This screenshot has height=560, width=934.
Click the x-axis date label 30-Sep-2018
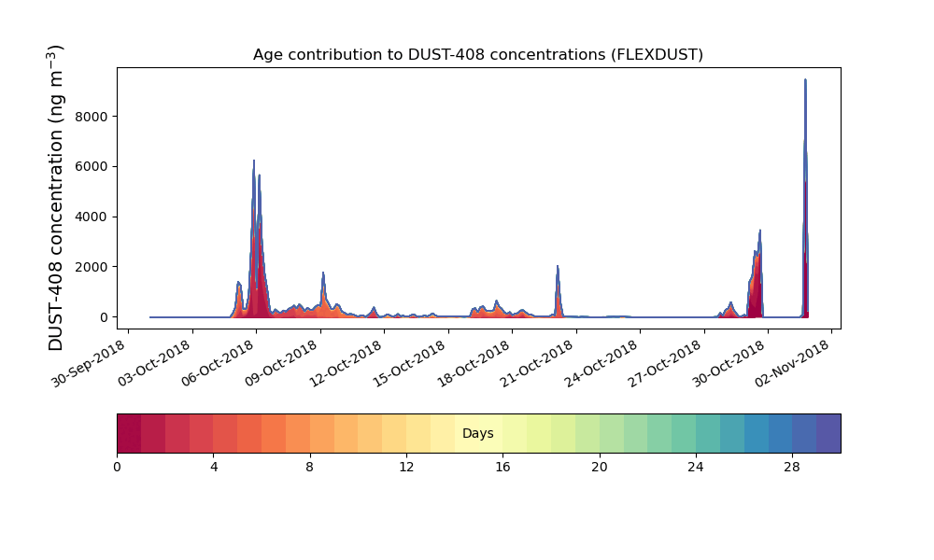pyautogui.click(x=88, y=364)
